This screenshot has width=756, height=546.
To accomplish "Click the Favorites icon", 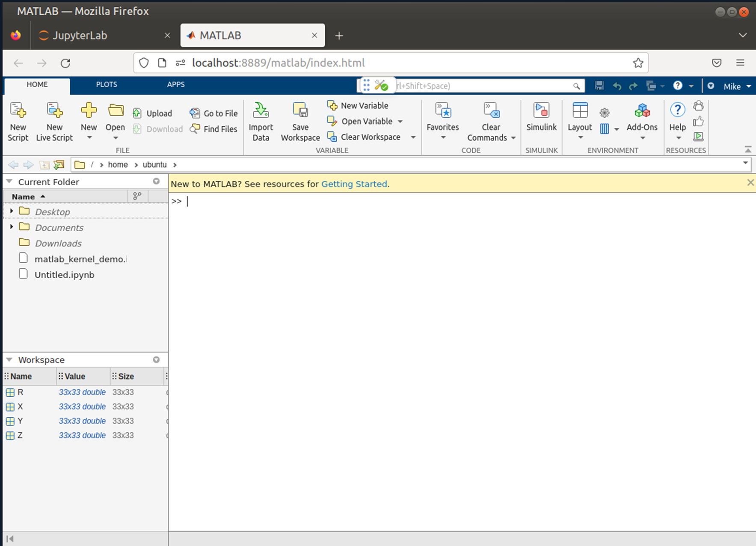I will (x=442, y=111).
